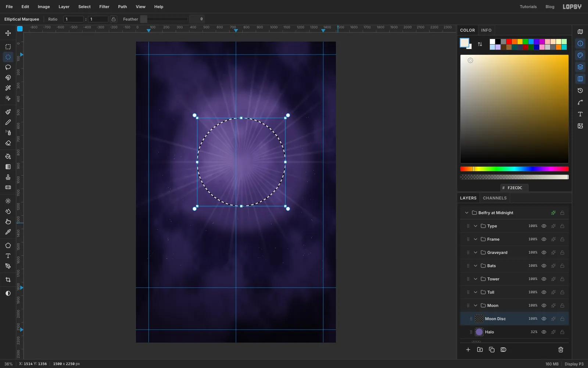Select the Lasso tool

[8, 67]
